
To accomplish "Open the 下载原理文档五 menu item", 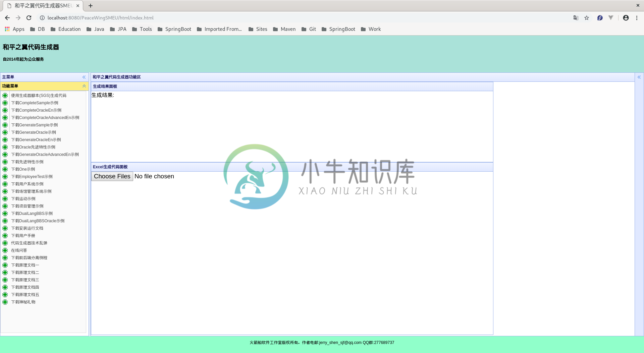I will click(25, 295).
